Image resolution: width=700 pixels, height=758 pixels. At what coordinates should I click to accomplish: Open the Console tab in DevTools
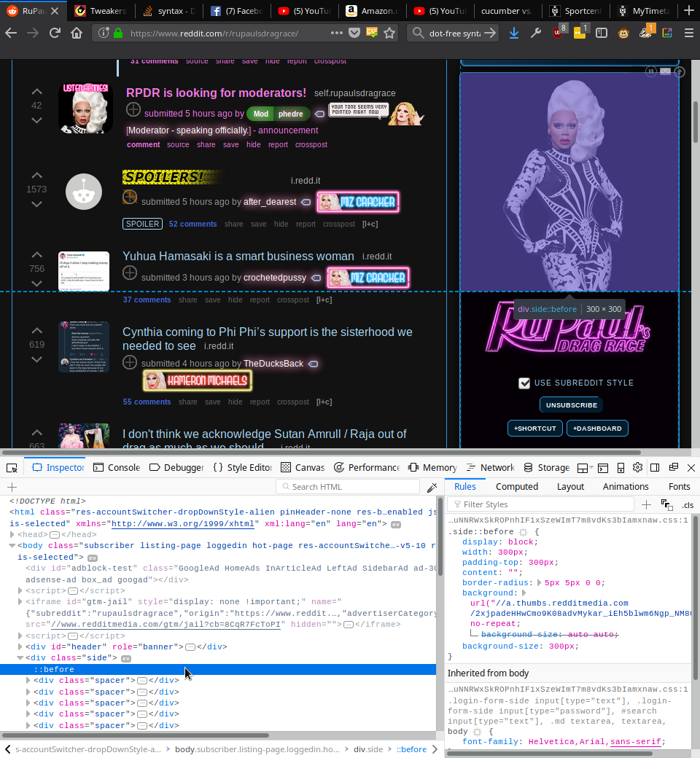click(117, 467)
